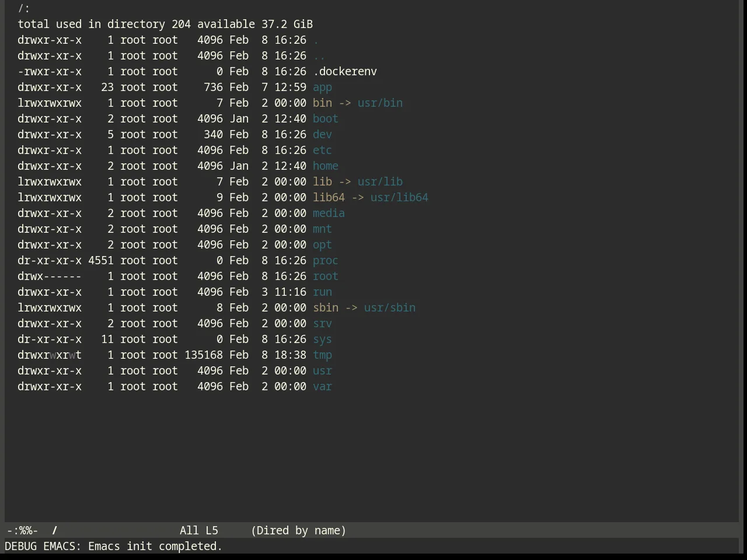Click the '(Dired by name)' mode indicator

pos(298,531)
